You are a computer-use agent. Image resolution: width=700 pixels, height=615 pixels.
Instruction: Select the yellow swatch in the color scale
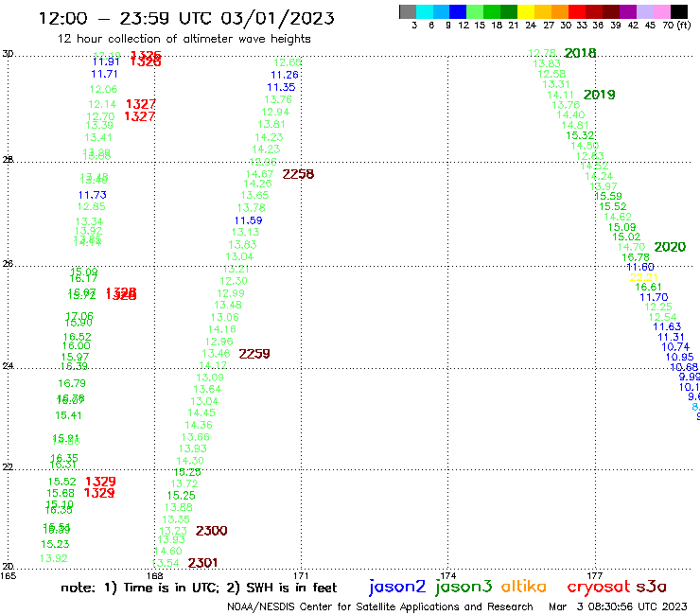coord(526,11)
